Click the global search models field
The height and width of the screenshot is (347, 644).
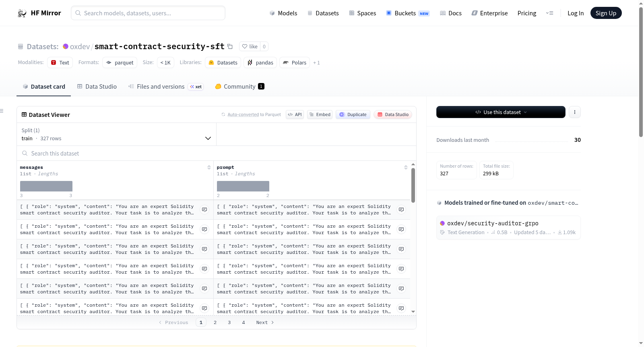(148, 13)
